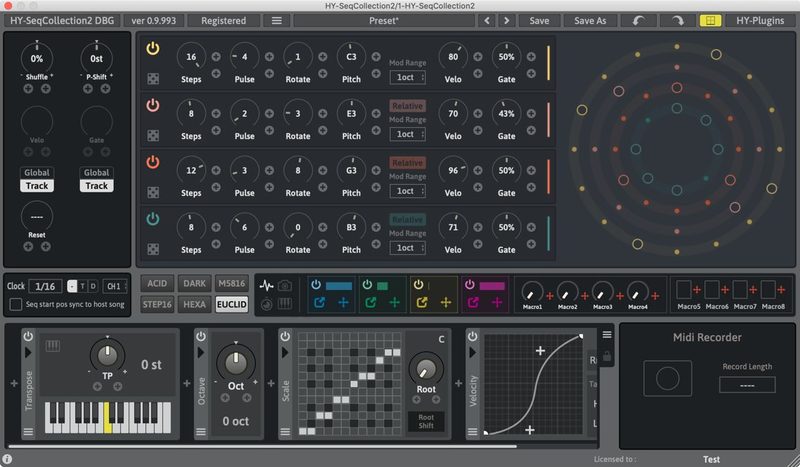Click the Transpose module power icon
Image resolution: width=800 pixels, height=467 pixels.
(x=28, y=337)
